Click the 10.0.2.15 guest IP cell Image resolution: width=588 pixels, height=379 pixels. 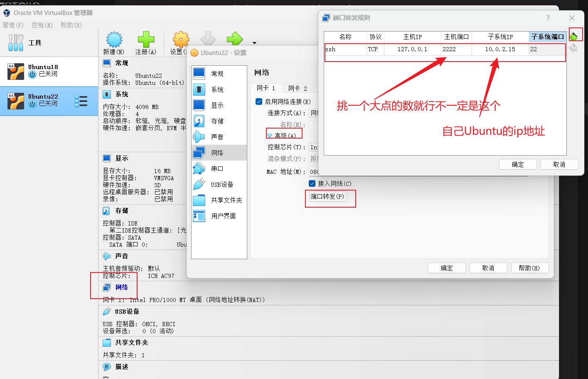coord(500,49)
